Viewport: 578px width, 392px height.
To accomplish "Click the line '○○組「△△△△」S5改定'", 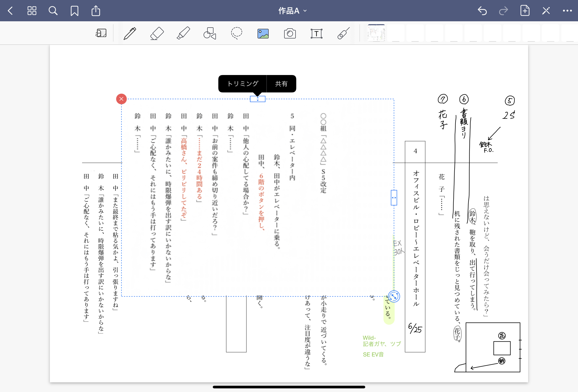I will (323, 153).
